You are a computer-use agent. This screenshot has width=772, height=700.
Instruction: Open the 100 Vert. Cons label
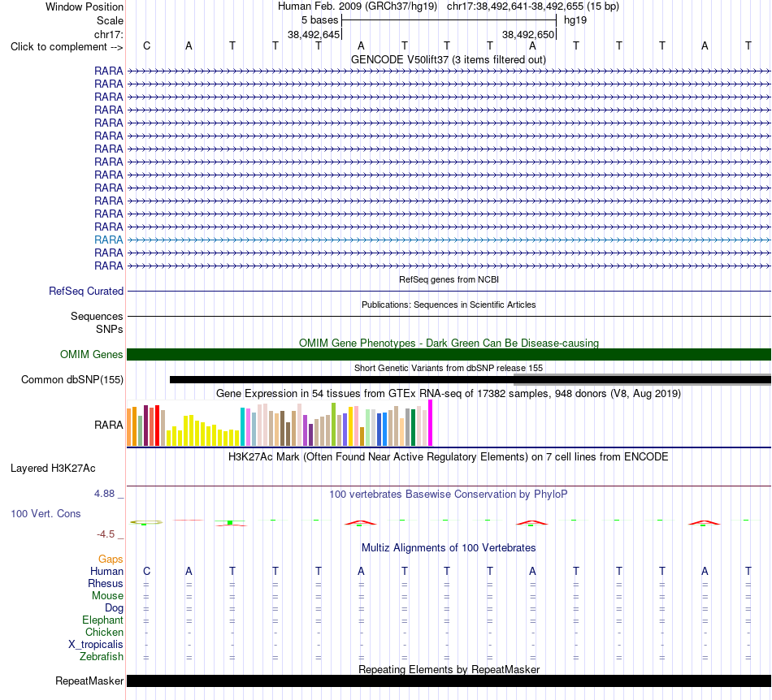coord(46,513)
